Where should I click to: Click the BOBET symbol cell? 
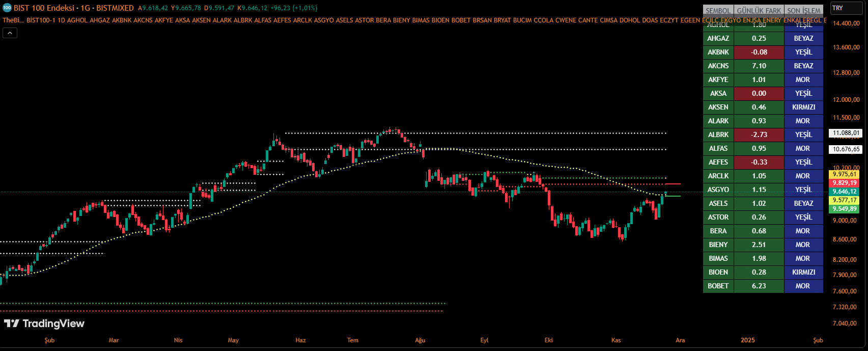click(718, 286)
